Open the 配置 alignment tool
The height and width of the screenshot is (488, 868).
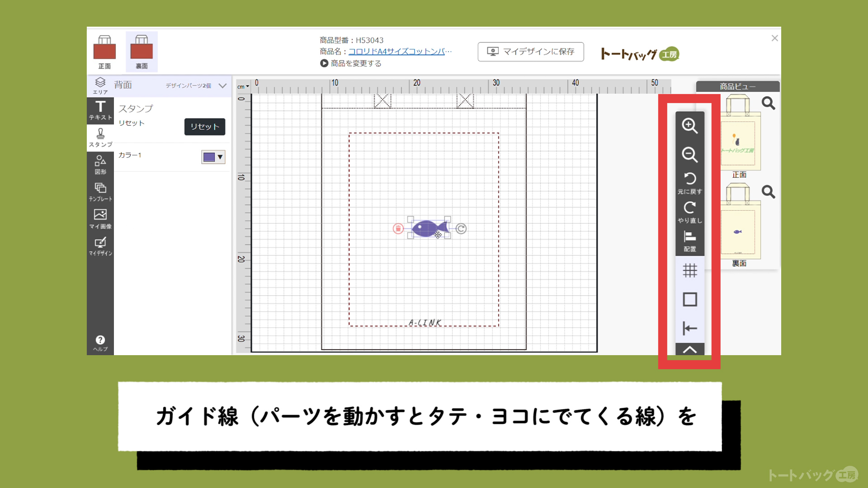point(690,241)
